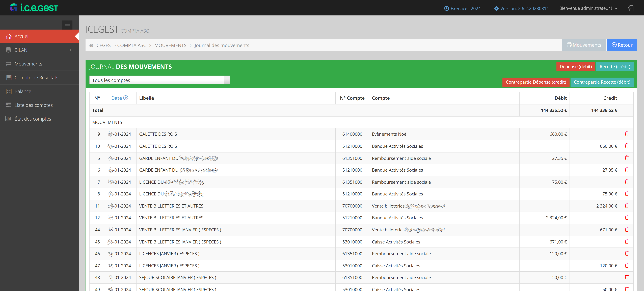Go to Balance in the sidebar
Viewport: 644px width, 291px height.
23,91
